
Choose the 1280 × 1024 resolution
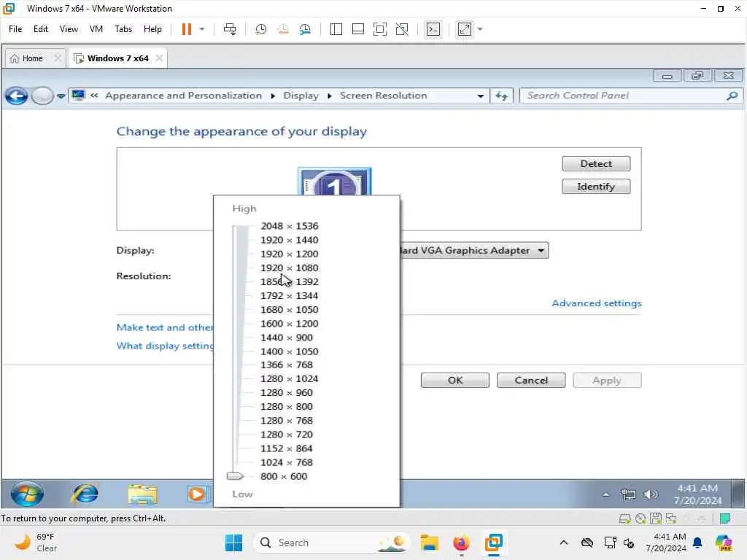[x=289, y=378]
